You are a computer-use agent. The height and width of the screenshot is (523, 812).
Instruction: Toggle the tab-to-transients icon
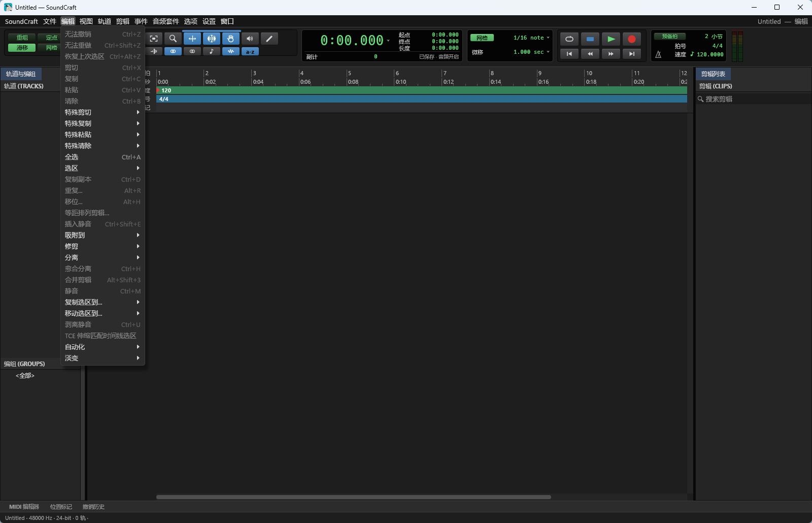(154, 51)
